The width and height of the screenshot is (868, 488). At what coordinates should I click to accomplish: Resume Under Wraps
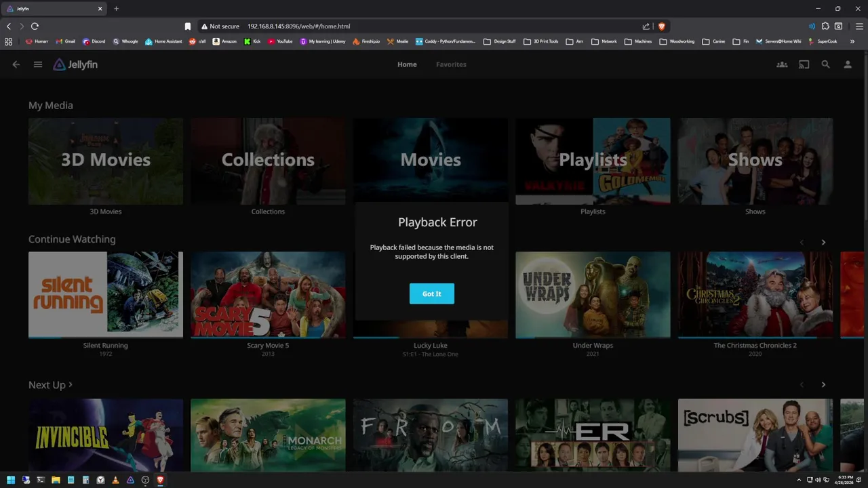pyautogui.click(x=593, y=295)
